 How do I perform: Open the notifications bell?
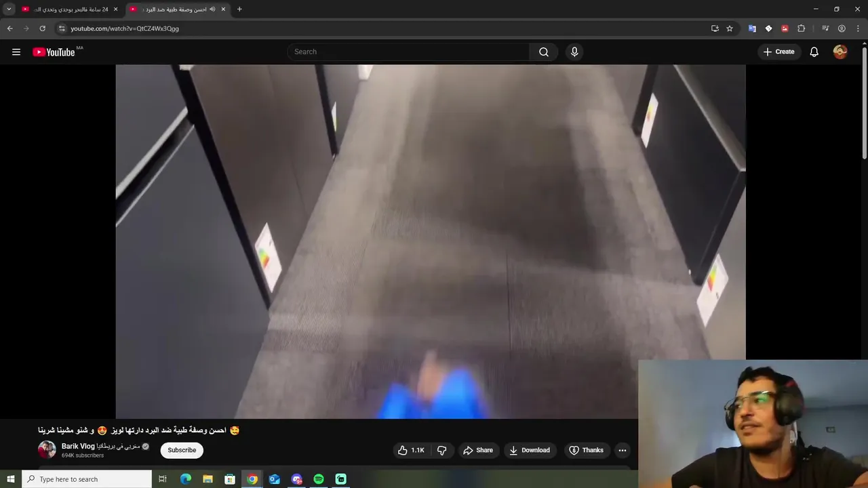pyautogui.click(x=814, y=52)
